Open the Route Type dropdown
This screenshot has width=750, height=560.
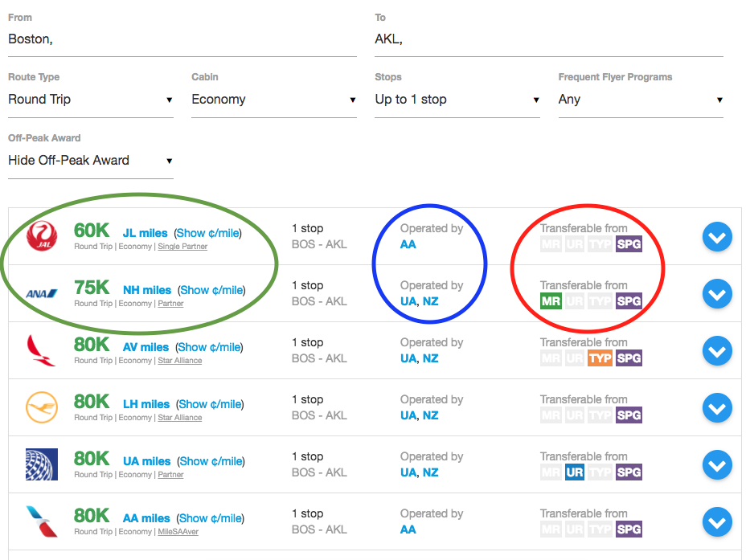[90, 100]
